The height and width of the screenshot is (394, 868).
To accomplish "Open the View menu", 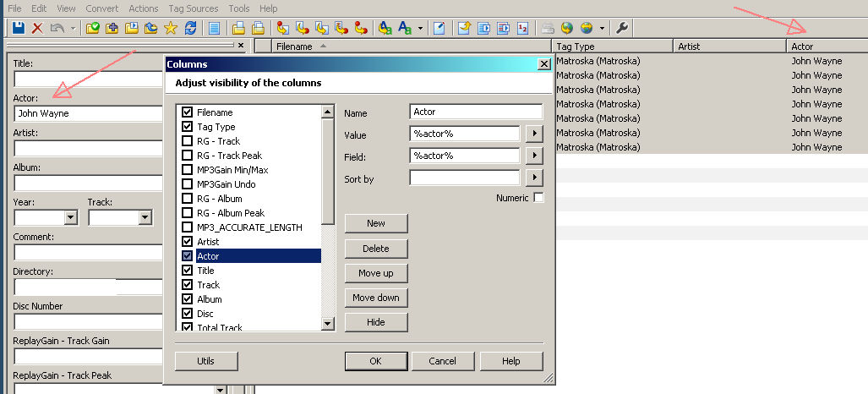I will click(x=67, y=8).
